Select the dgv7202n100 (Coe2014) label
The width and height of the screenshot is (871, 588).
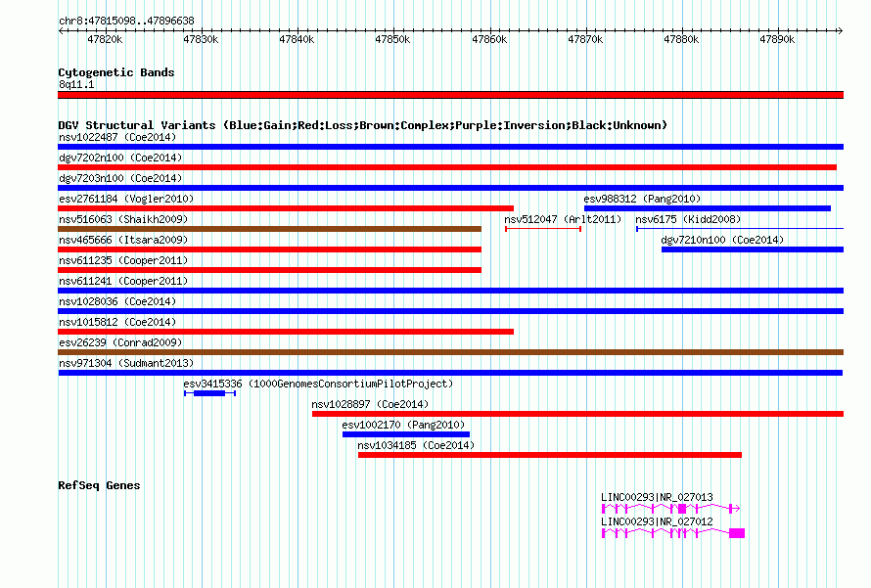pyautogui.click(x=120, y=158)
